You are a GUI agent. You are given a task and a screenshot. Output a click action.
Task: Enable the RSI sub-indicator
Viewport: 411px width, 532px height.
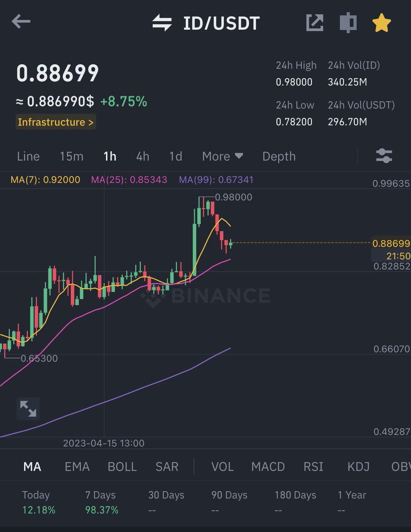(x=314, y=466)
